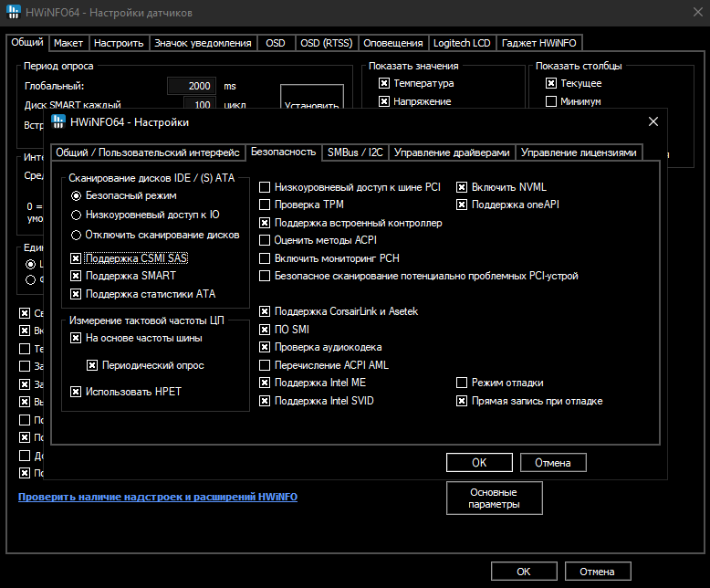This screenshot has width=710, height=588.
Task: Select Безопасный режим radio button
Action: pos(76,195)
